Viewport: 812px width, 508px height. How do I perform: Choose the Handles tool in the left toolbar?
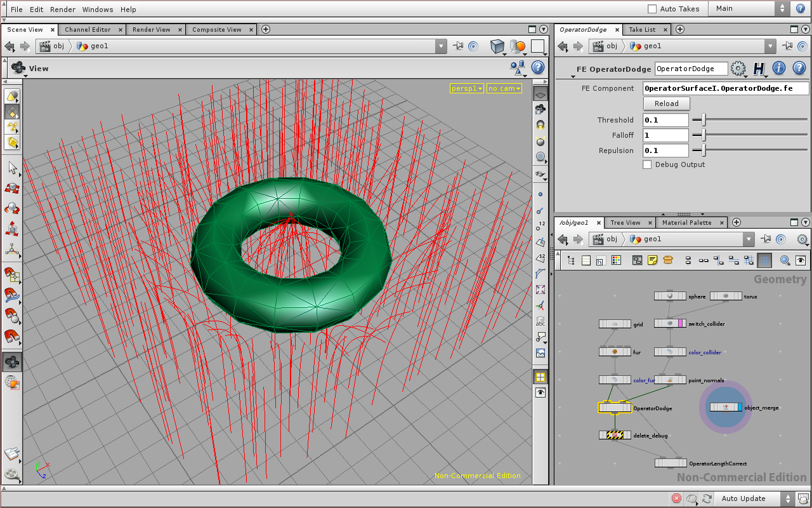(12, 250)
